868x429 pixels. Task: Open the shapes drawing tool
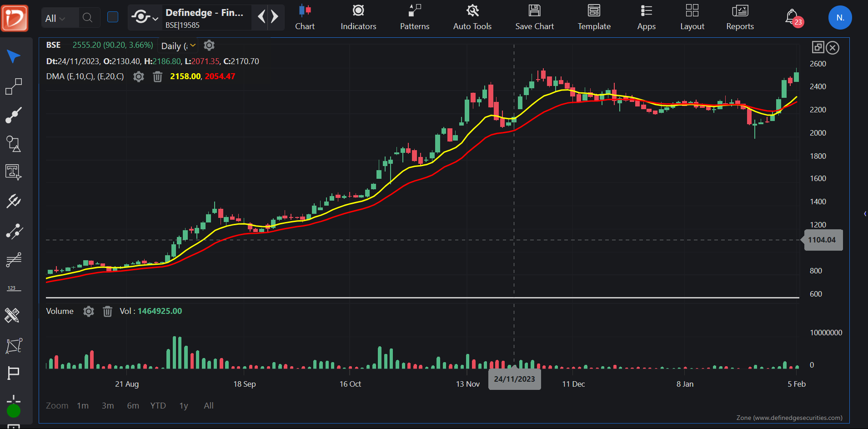tap(14, 144)
